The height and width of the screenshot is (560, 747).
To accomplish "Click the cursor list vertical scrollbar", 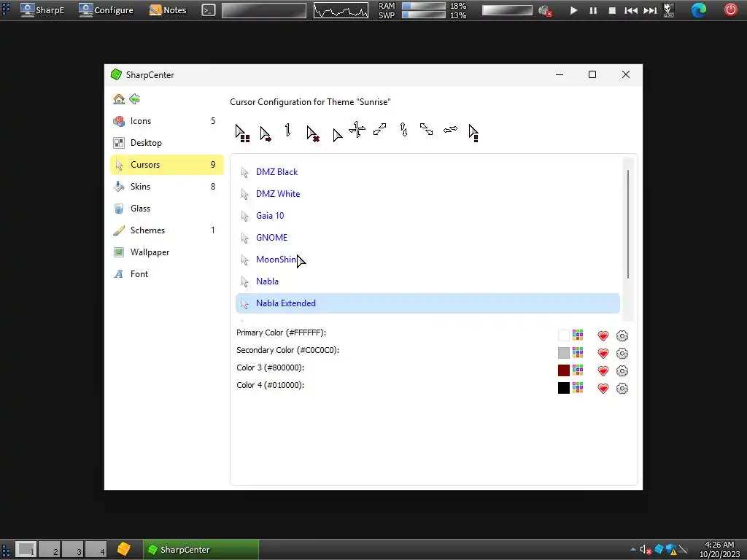I will [628, 224].
